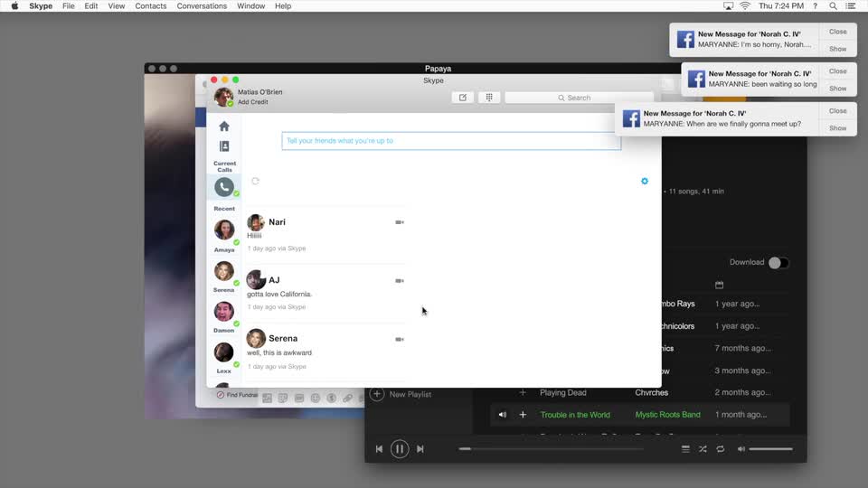The height and width of the screenshot is (488, 868).
Task: Open the blue gear settings icon in Skype
Action: coord(645,181)
